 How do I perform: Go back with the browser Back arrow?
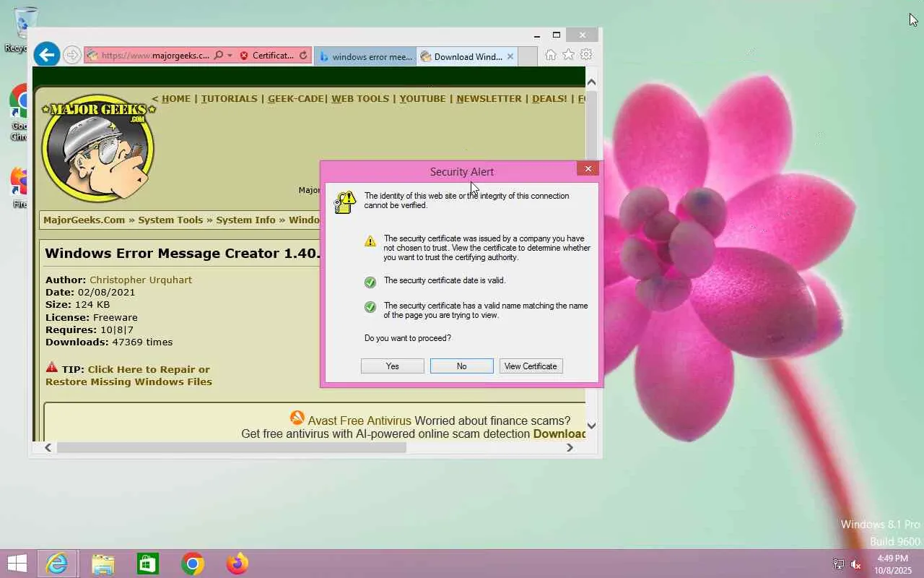tap(47, 55)
